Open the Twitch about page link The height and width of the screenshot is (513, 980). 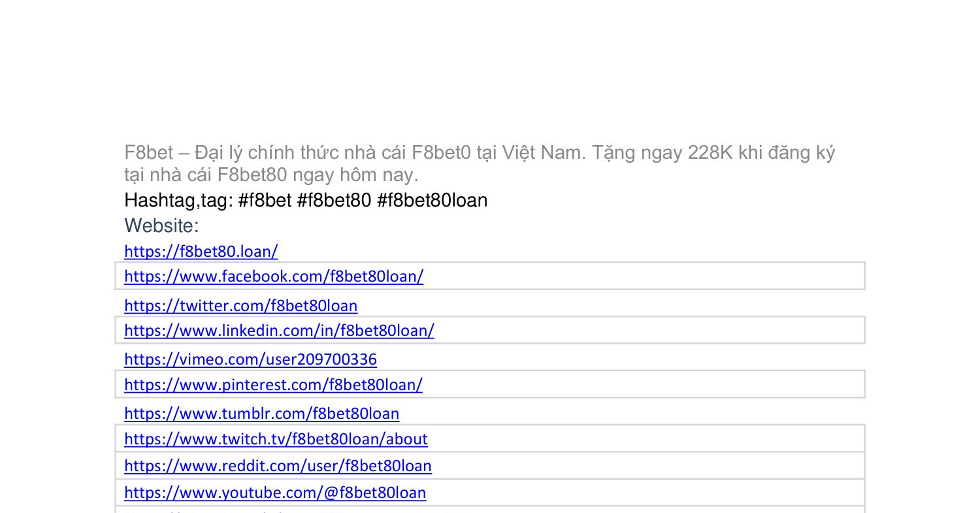click(276, 439)
